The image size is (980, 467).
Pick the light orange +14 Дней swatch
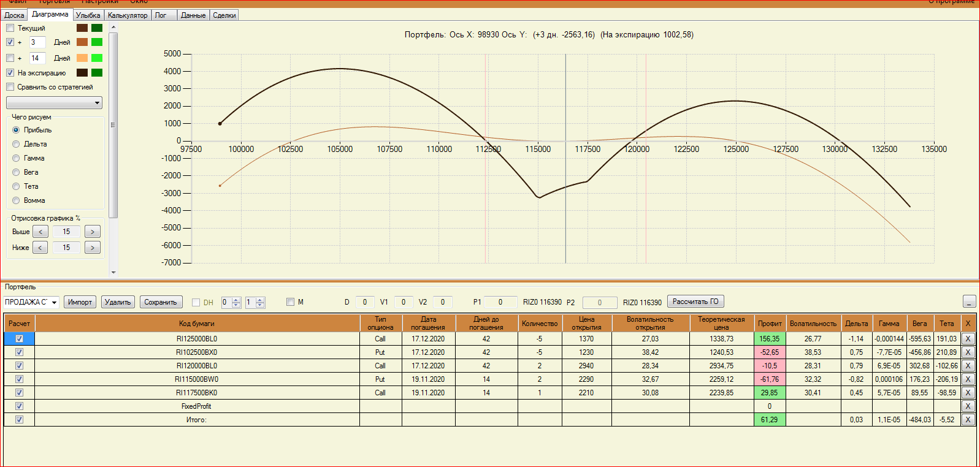pos(82,58)
